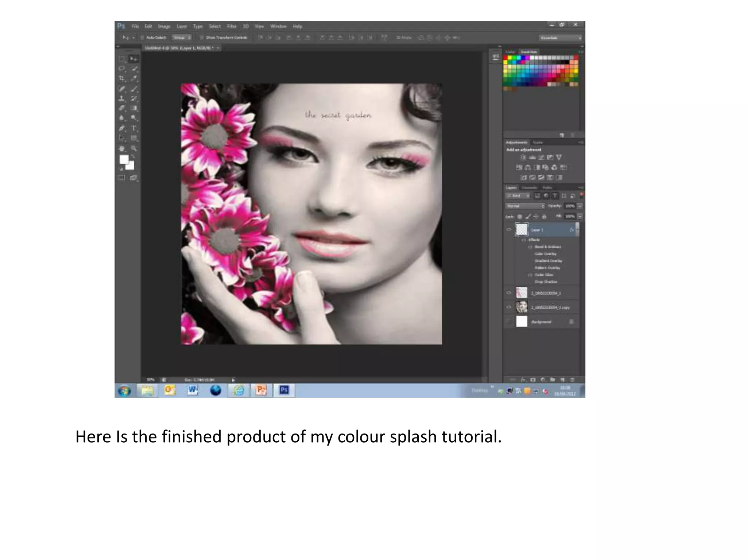Add a Vibrance adjustment

(x=559, y=157)
